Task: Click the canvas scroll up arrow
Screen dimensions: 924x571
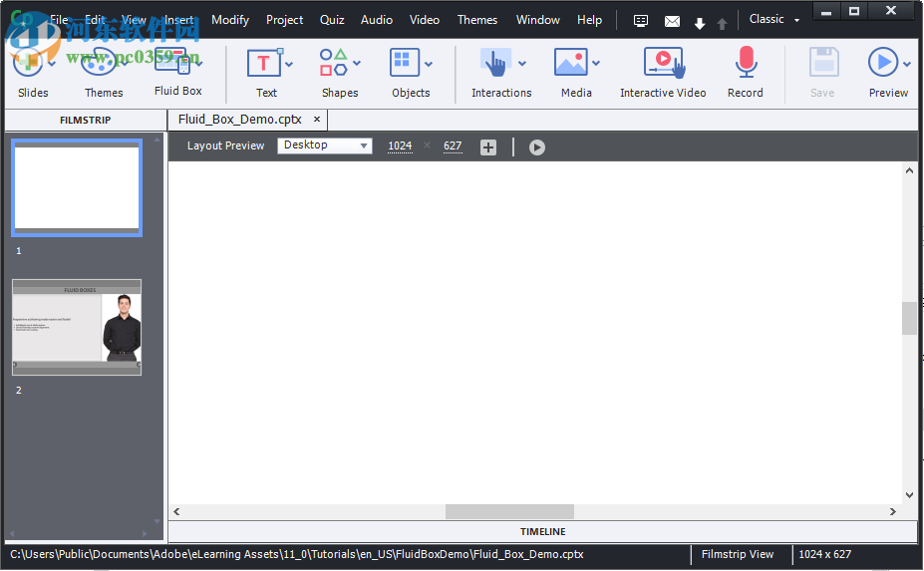Action: 909,170
